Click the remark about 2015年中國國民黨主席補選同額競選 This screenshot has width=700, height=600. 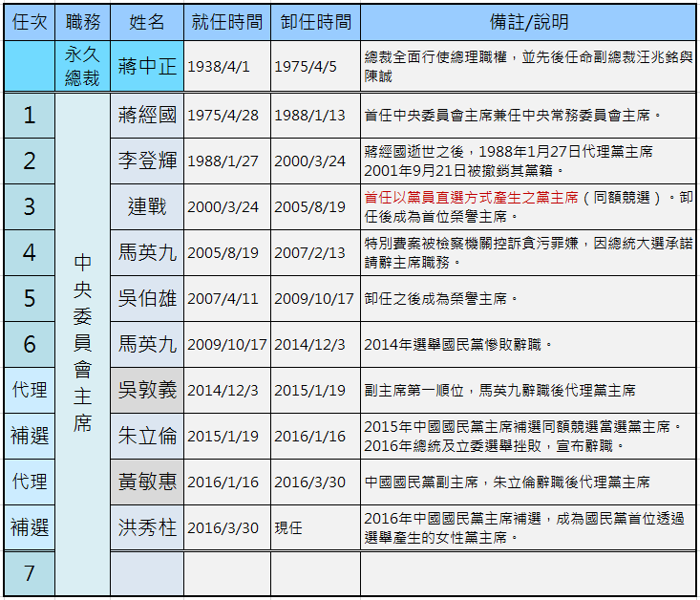[528, 436]
